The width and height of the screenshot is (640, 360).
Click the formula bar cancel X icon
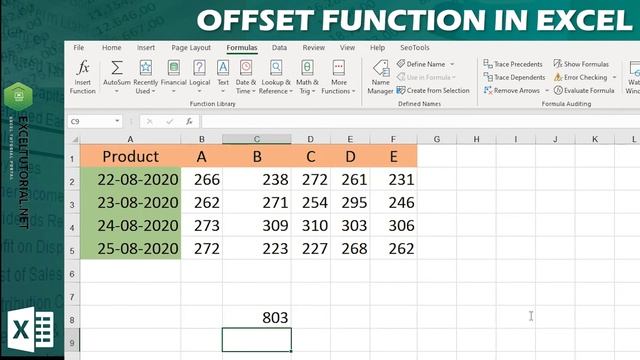pyautogui.click(x=149, y=121)
